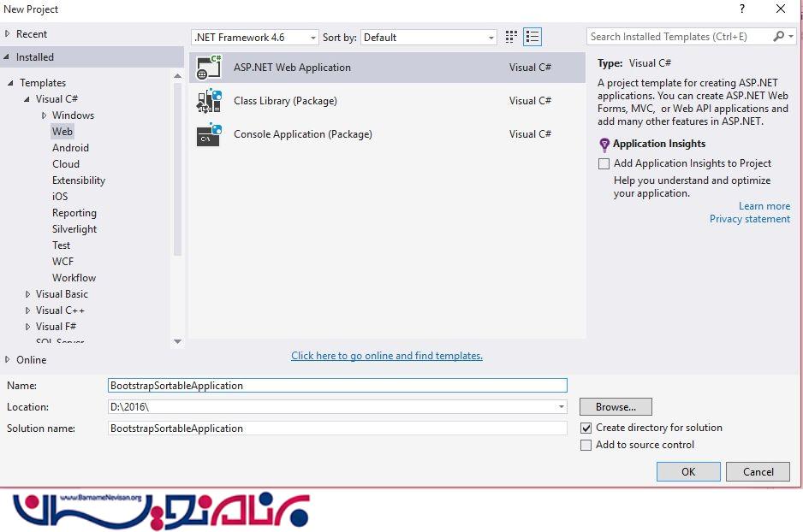Click the tree scrollbar up arrow

click(178, 76)
